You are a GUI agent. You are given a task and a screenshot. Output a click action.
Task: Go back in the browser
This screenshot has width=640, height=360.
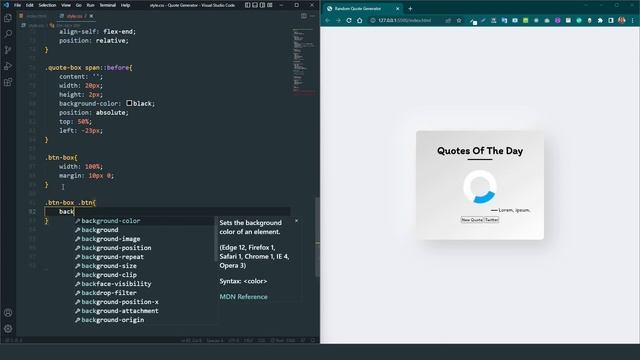tap(327, 20)
